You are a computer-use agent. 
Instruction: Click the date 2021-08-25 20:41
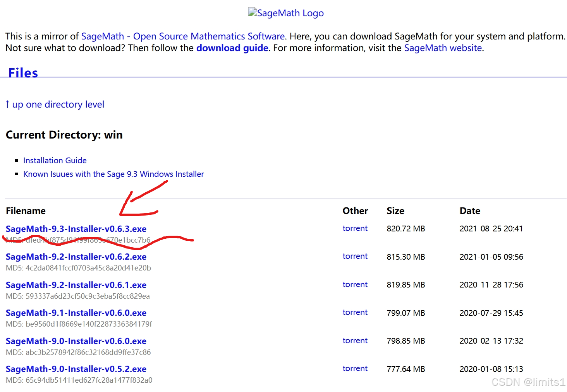[491, 229]
